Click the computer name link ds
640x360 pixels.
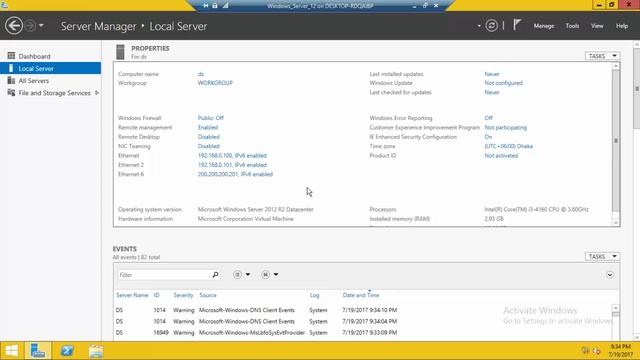(201, 74)
